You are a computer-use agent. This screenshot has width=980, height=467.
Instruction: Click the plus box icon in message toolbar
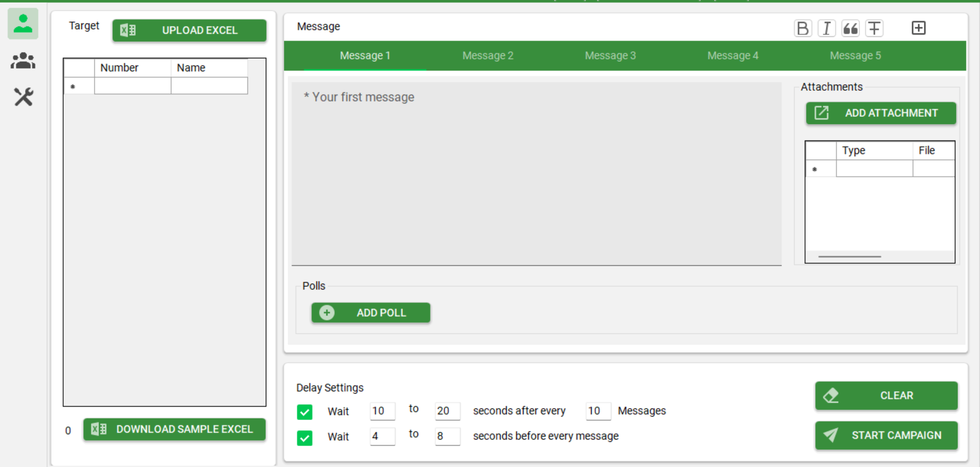(918, 28)
